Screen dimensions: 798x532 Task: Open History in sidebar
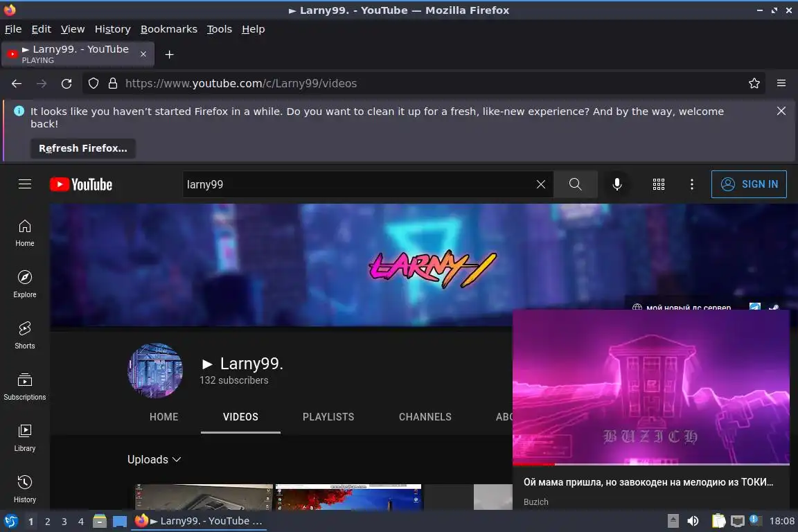pos(24,489)
